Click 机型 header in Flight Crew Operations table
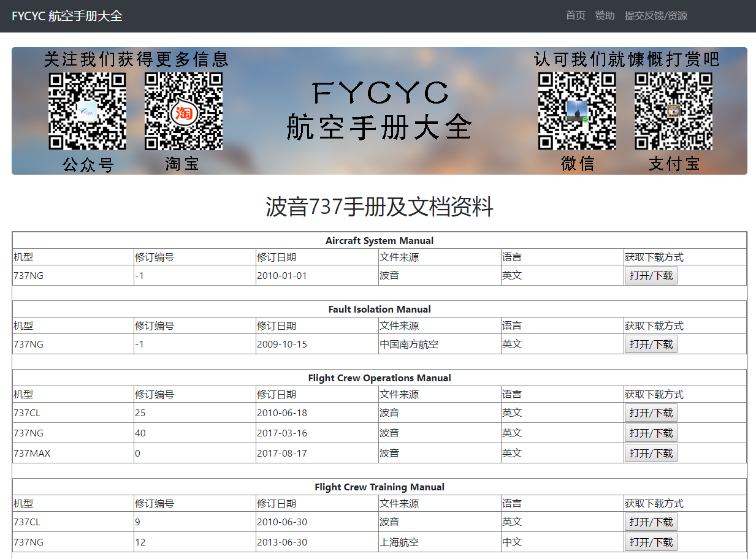The image size is (756, 559). pyautogui.click(x=23, y=394)
